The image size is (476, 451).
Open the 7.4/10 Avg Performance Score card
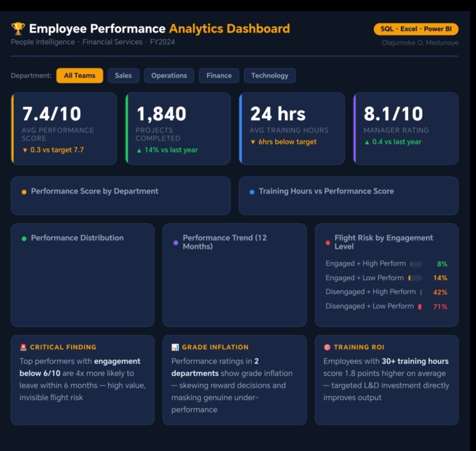click(x=64, y=129)
